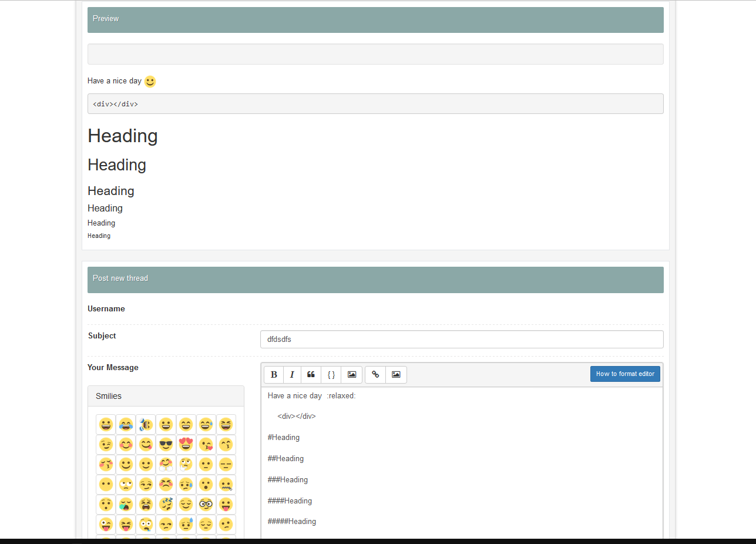Choose the thinking face smiley
Screen dimensions: 756x544
(186, 465)
